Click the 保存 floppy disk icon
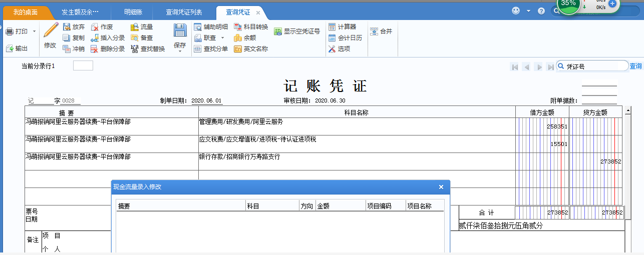This screenshot has height=255, width=644. point(180,30)
